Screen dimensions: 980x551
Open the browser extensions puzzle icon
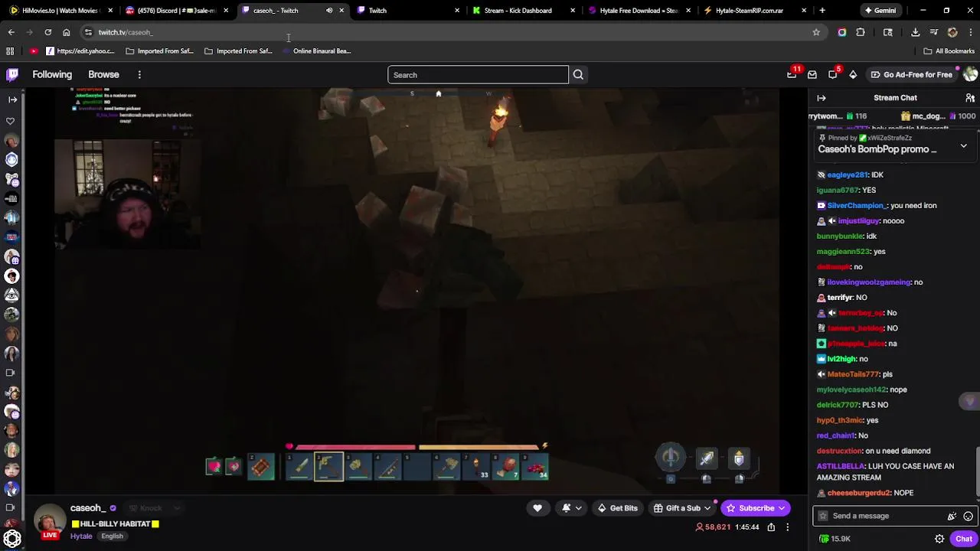861,32
